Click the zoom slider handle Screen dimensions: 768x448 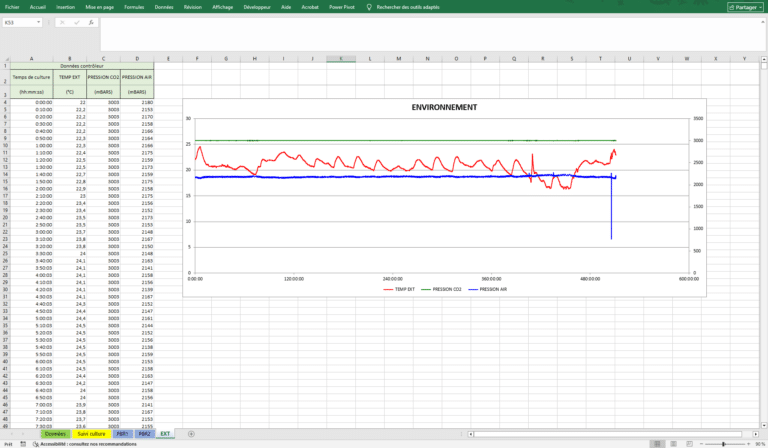point(725,444)
